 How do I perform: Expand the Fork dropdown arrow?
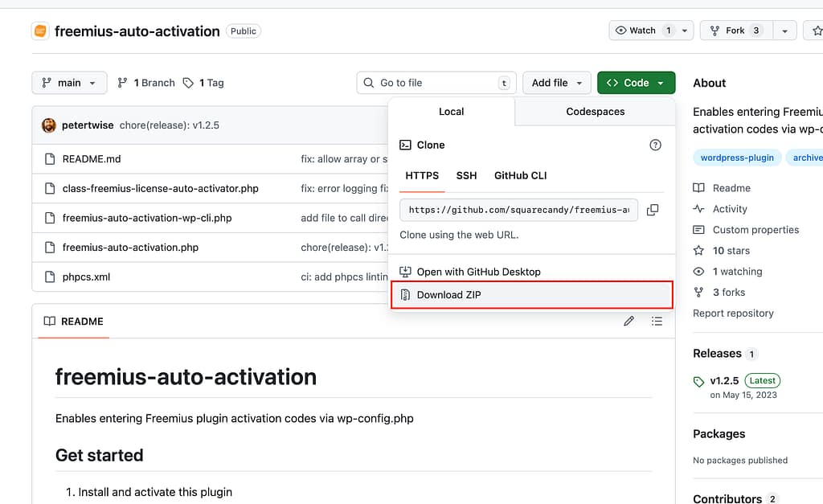tap(784, 31)
